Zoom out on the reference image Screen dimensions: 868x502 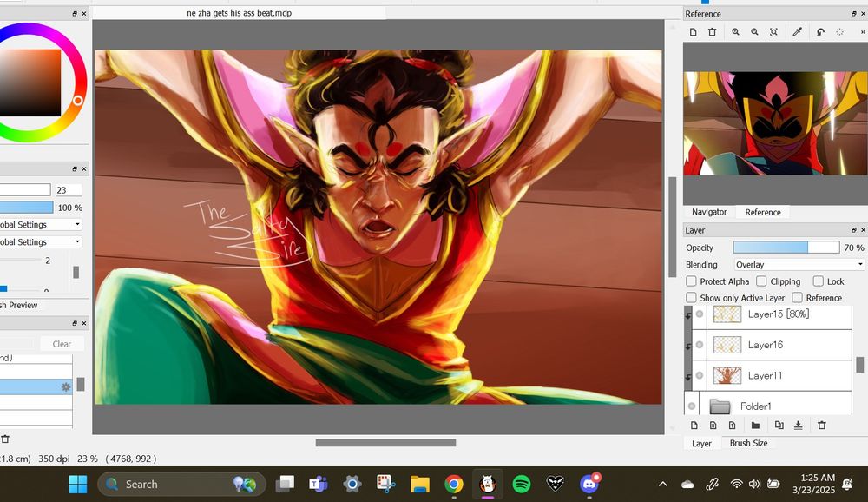point(754,32)
